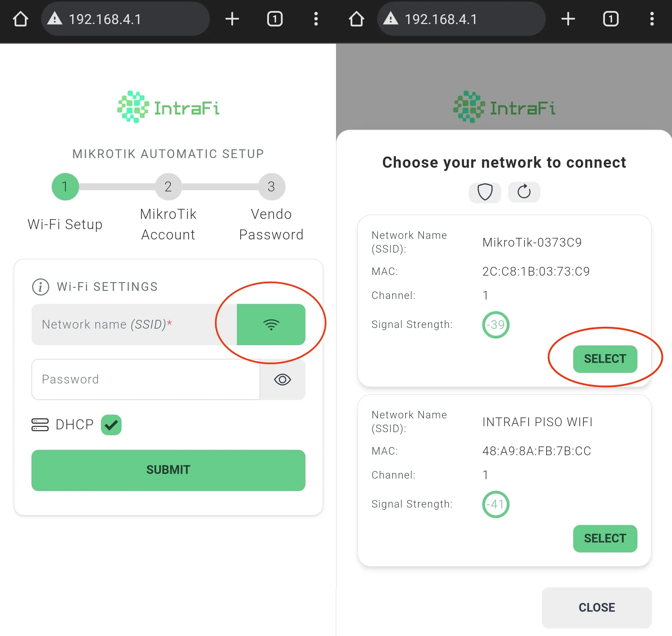Tap the right browser address bar 192.168.4.1
672x636 pixels.
461,19
